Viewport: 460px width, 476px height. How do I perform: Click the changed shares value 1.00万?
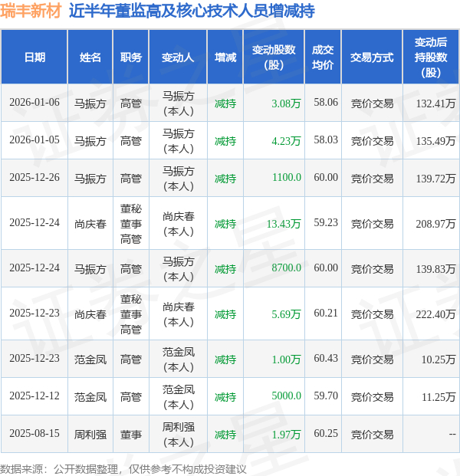(286, 359)
